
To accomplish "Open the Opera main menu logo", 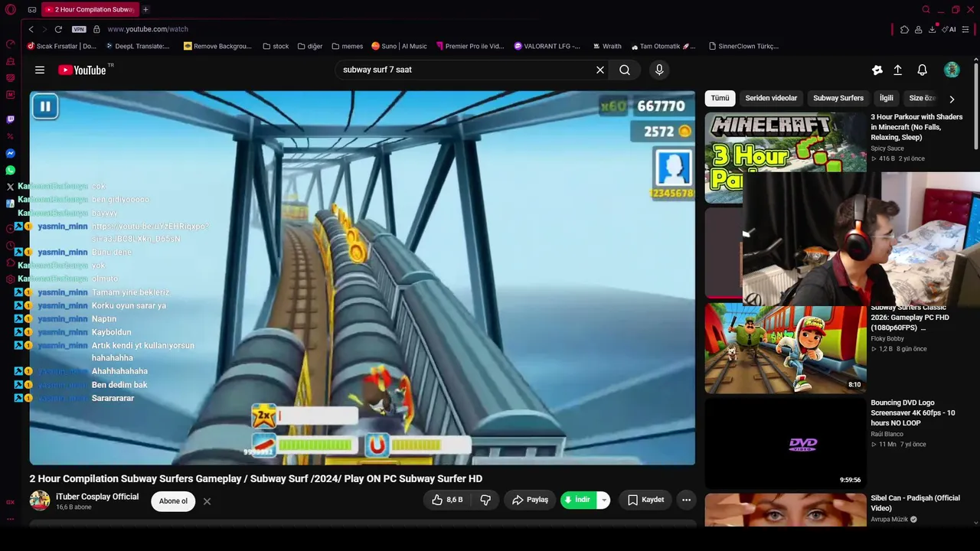I will pos(11,10).
